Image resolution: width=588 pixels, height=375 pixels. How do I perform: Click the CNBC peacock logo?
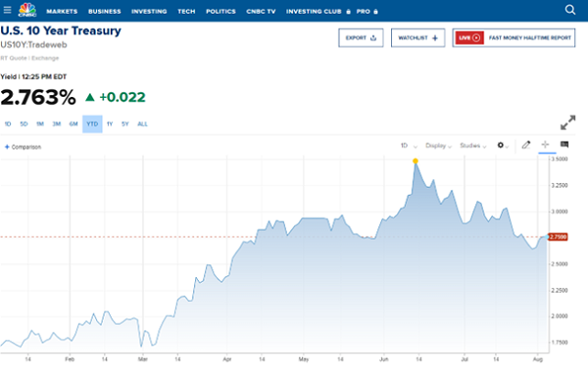coord(27,10)
